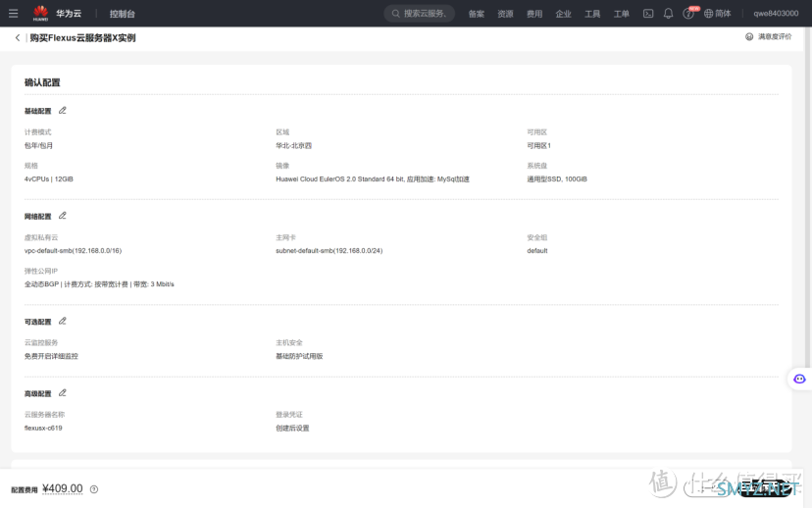Click the Huawei Cloud logo
Viewport: 812px width, 508px height.
[40, 14]
